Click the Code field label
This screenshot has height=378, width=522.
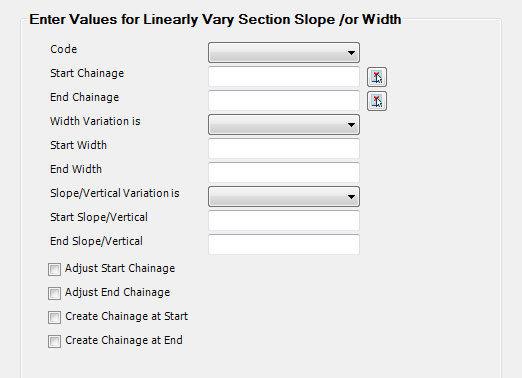(x=64, y=49)
